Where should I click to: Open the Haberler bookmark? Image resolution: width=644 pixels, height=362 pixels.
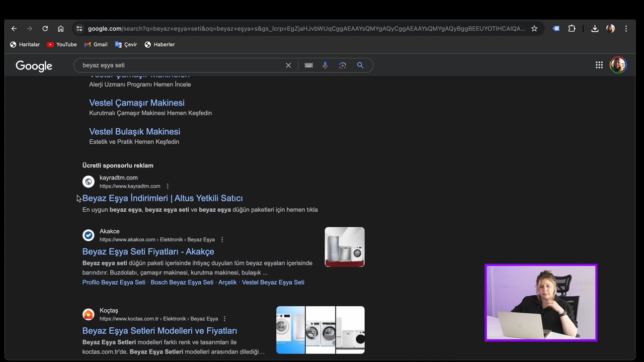(159, 44)
